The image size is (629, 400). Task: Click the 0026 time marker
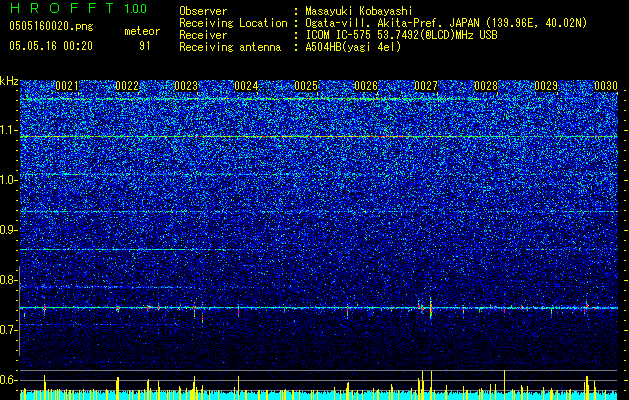click(366, 86)
